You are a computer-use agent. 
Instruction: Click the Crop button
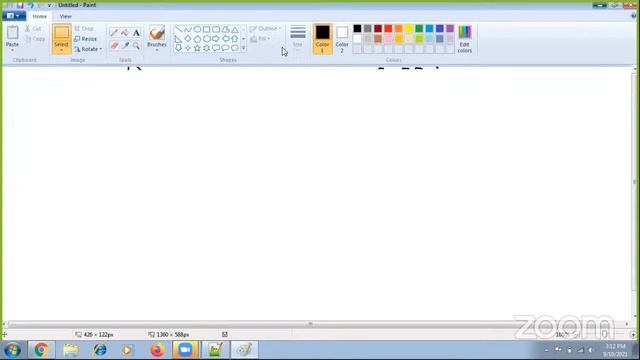[84, 29]
